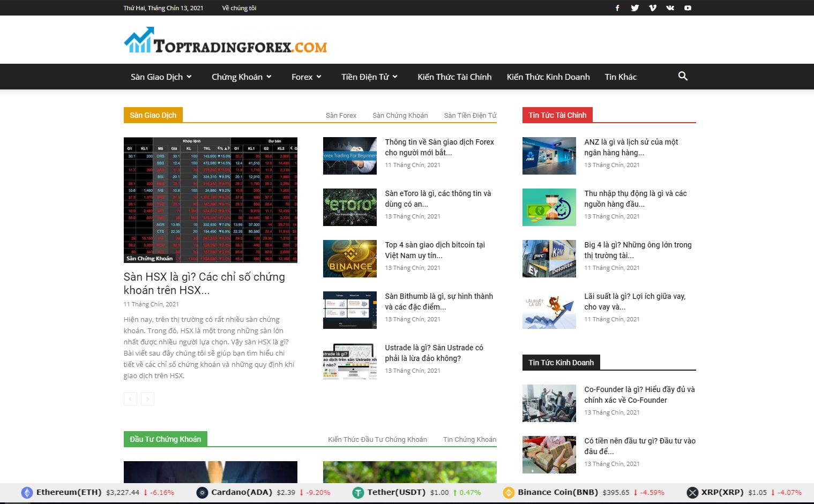The width and height of the screenshot is (814, 504).
Task: Select the Tin Chứng Khoán tab
Action: 469,439
